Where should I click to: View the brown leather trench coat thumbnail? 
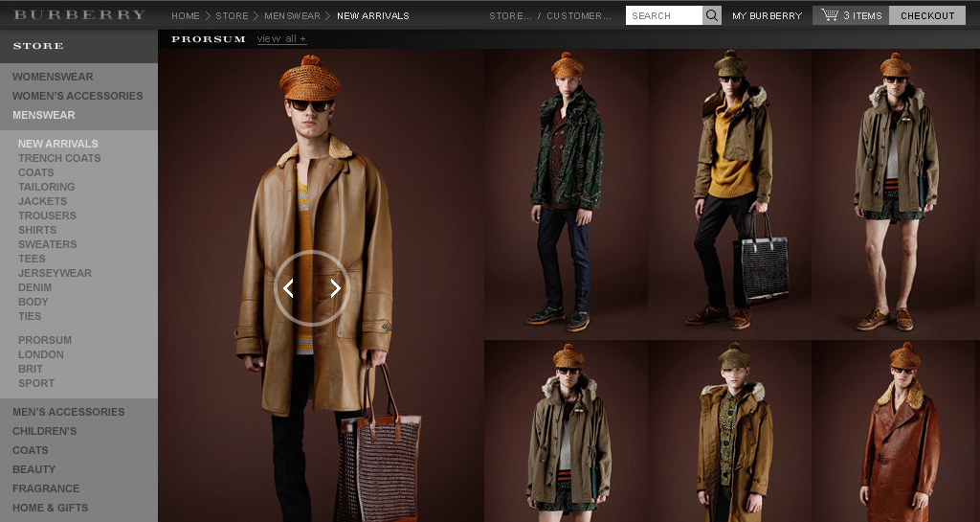pyautogui.click(x=895, y=431)
